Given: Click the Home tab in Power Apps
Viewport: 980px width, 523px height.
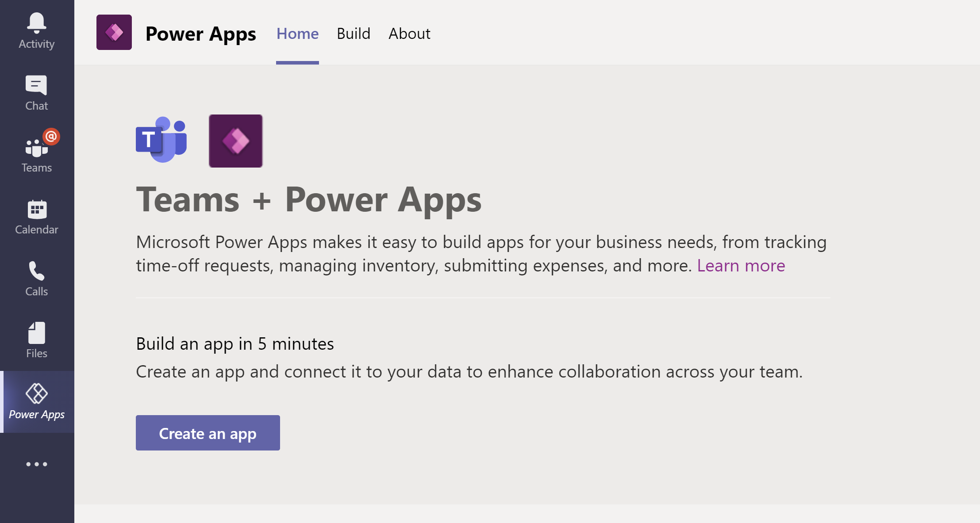Looking at the screenshot, I should click(297, 34).
